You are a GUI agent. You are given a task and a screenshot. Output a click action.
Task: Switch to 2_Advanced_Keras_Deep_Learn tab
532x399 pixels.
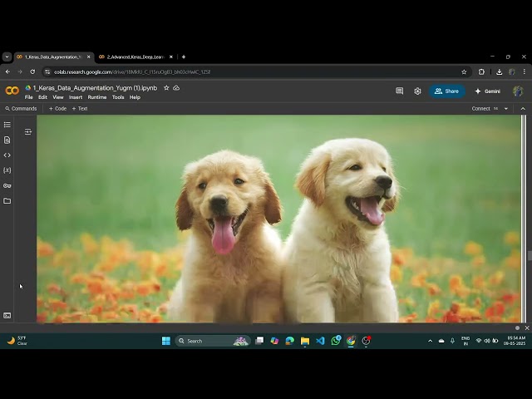coord(135,57)
